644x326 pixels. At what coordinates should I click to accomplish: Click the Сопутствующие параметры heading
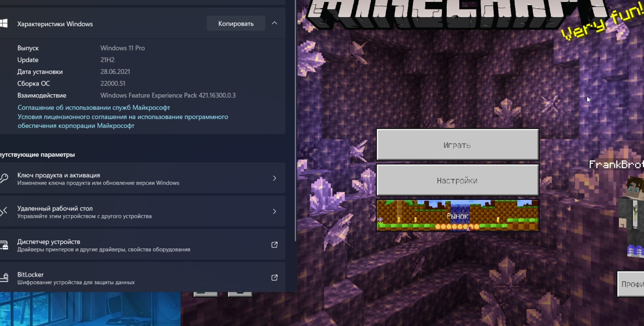37,155
